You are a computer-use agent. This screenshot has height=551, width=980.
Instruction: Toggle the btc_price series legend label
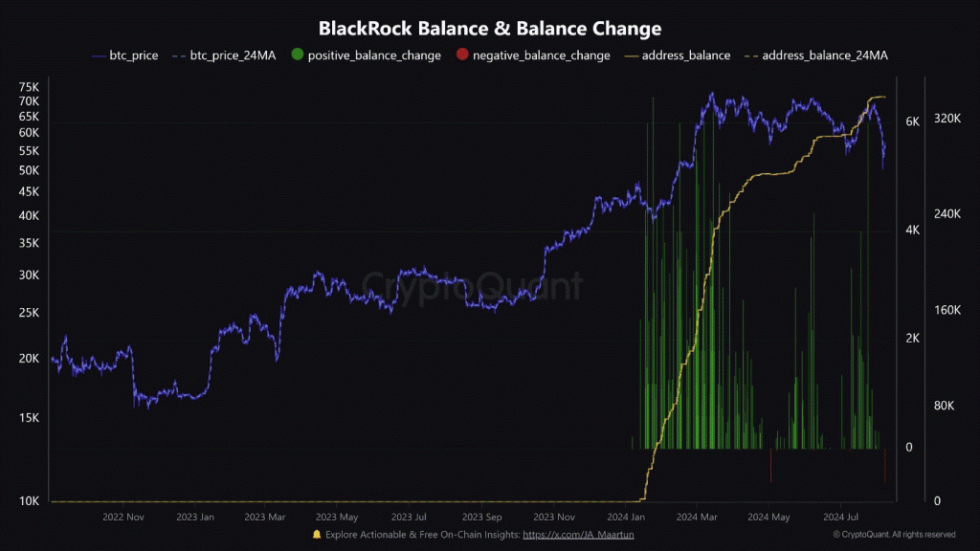pyautogui.click(x=132, y=55)
